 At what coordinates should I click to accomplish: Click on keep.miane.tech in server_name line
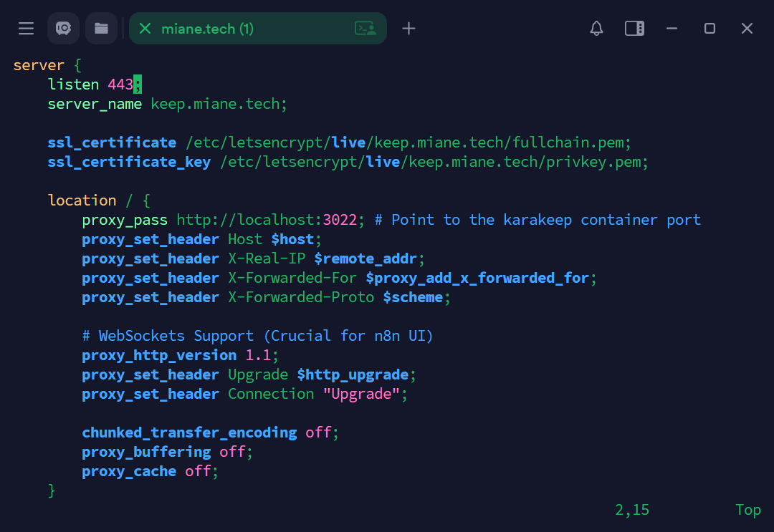214,104
